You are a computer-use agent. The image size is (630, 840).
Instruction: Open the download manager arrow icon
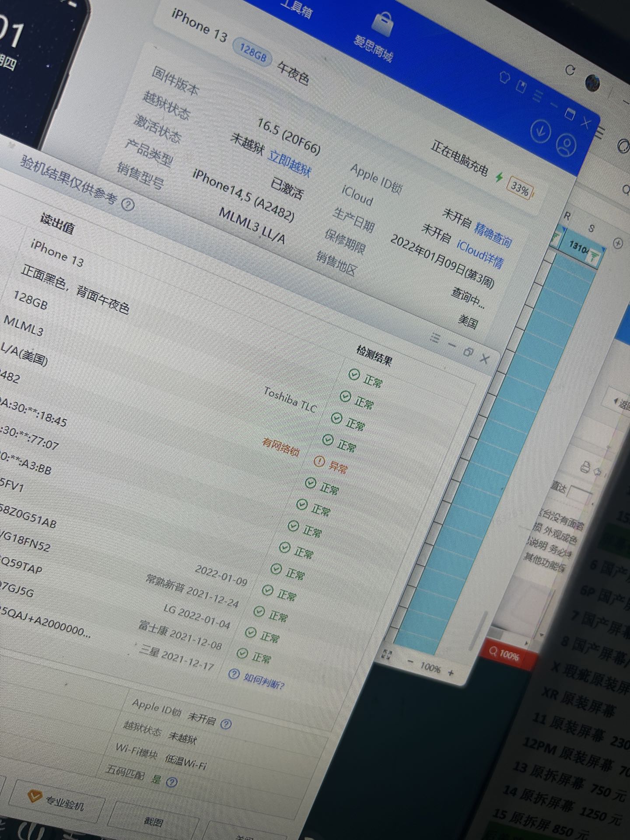tap(541, 130)
